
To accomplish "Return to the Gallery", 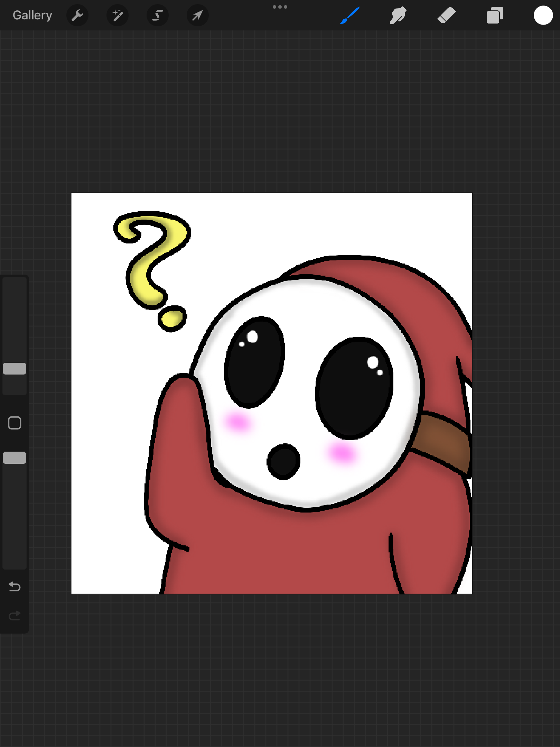I will [x=32, y=15].
